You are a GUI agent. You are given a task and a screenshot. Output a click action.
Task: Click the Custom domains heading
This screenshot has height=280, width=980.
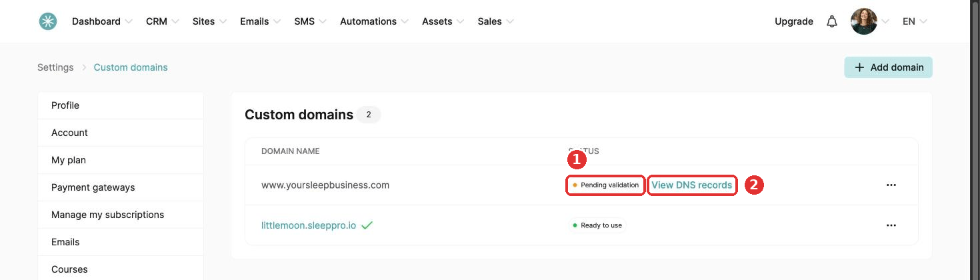pos(299,115)
